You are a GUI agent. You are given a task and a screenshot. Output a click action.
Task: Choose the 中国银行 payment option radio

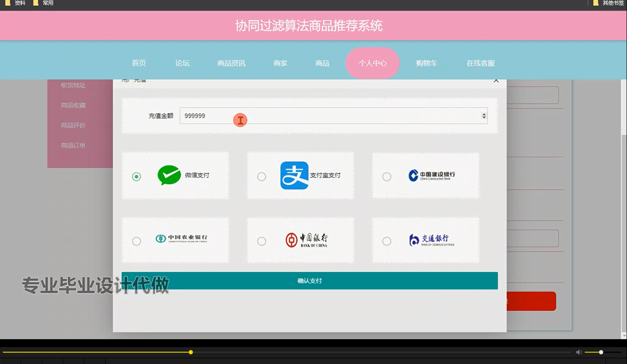[x=261, y=241]
